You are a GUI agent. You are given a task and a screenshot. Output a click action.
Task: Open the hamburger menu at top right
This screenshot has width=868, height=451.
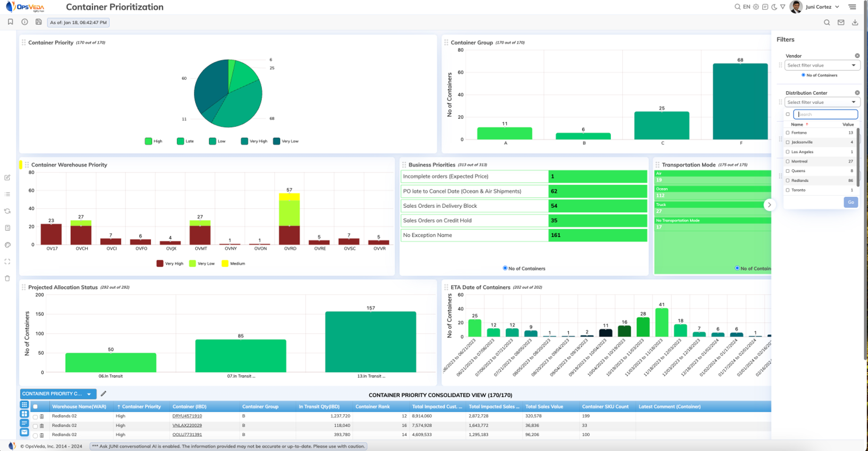coord(852,7)
